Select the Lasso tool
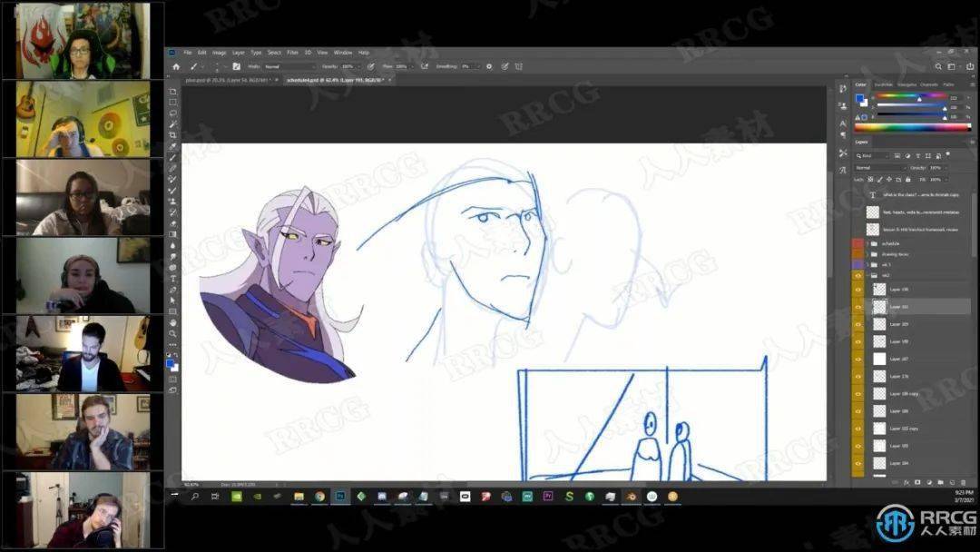 172,113
